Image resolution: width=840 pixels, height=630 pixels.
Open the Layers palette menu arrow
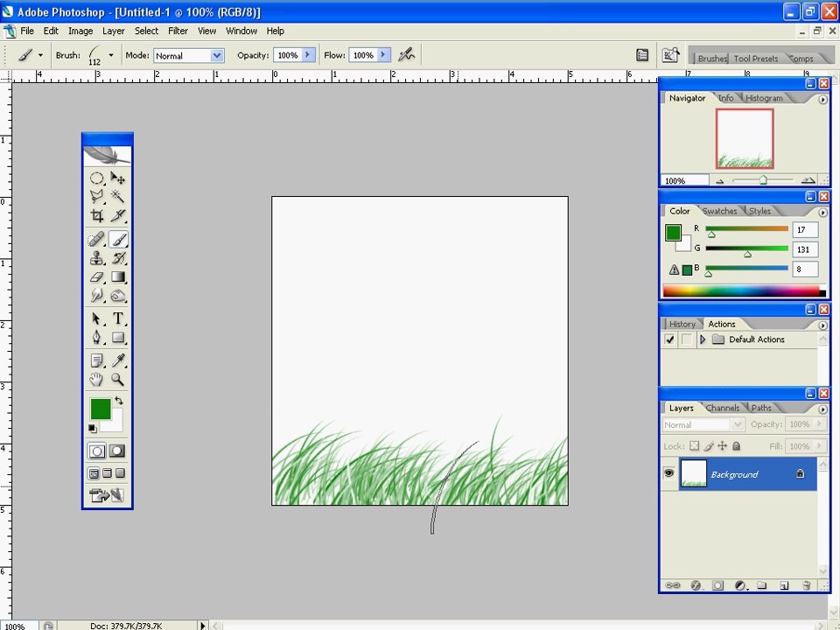(822, 409)
